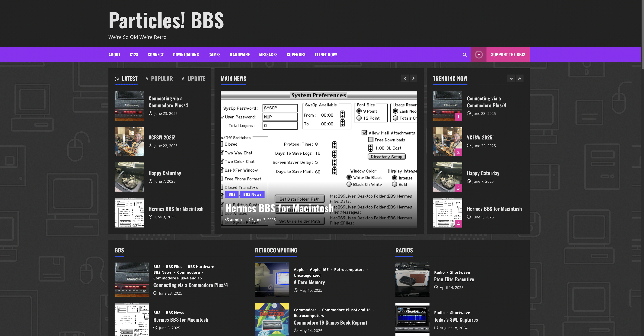644x336 pixels.
Task: Click the Particles! BBS site title
Action: pyautogui.click(x=166, y=21)
